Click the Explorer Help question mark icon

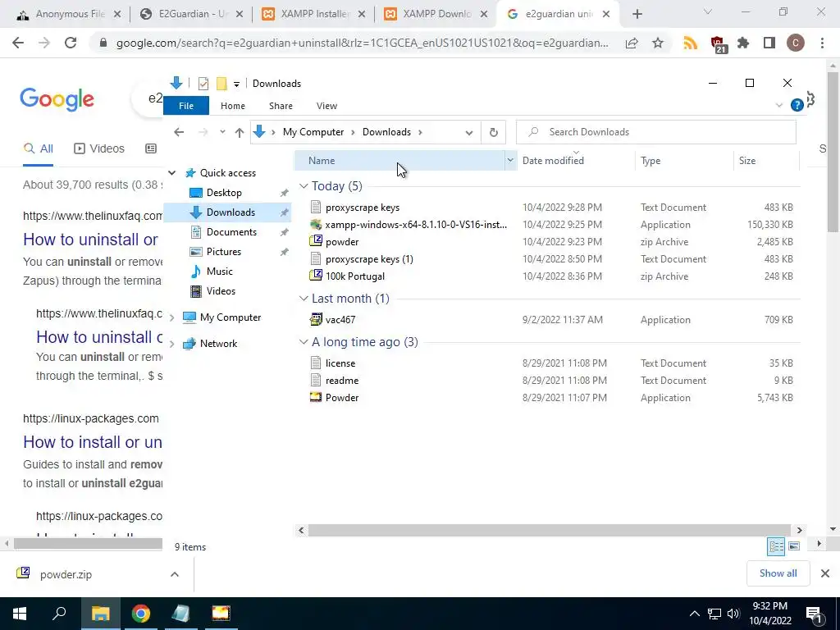click(797, 105)
